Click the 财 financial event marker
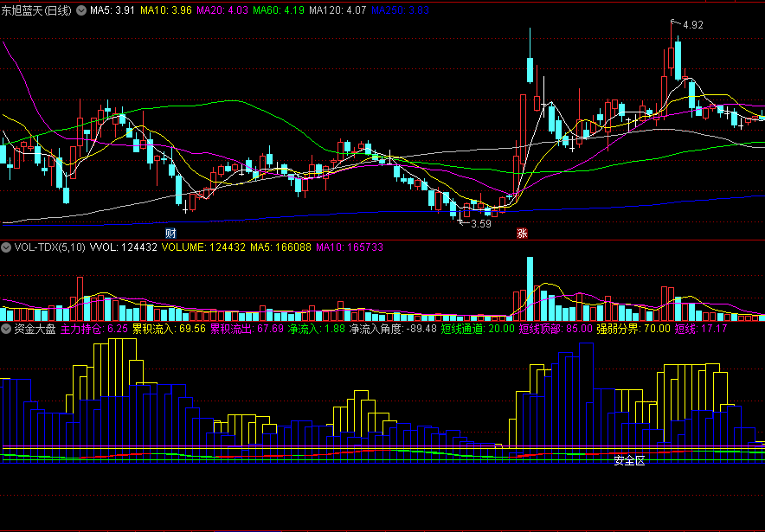The height and width of the screenshot is (532, 765). pyautogui.click(x=170, y=233)
